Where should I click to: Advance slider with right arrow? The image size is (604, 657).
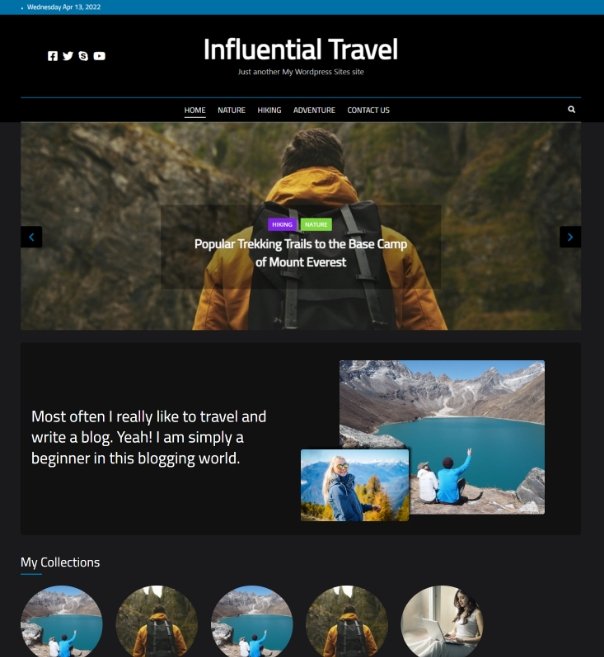tap(570, 237)
